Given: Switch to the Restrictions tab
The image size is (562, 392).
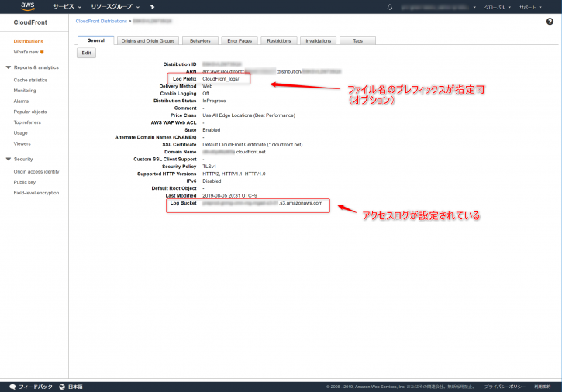Looking at the screenshot, I should coord(279,41).
